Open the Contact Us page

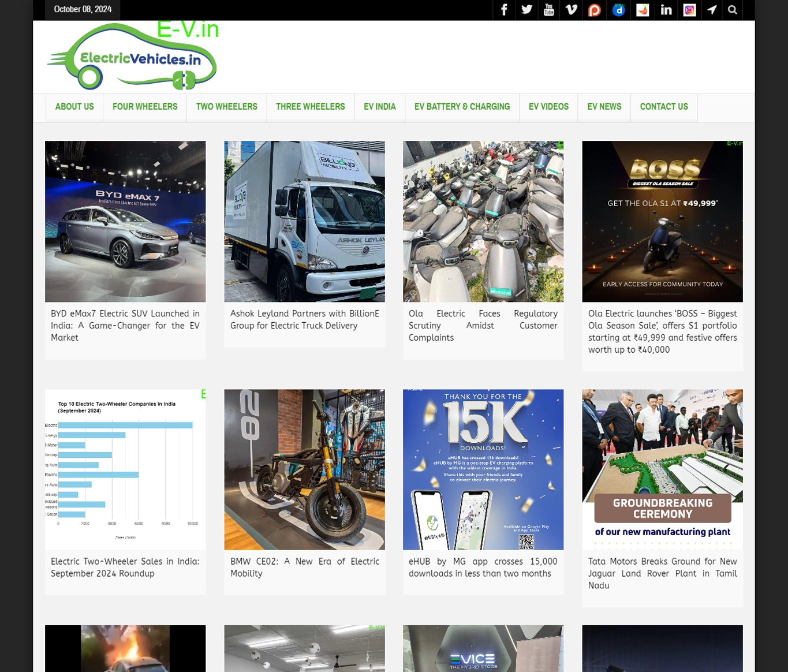(x=664, y=107)
